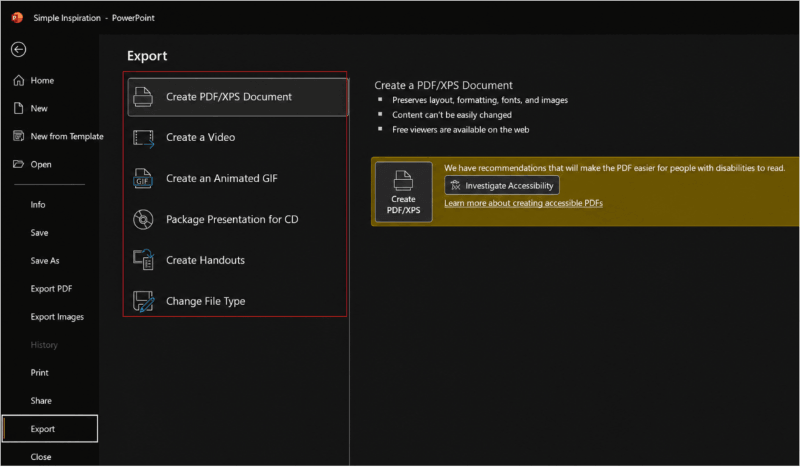The width and height of the screenshot is (800, 467).
Task: Click the large Create PDF/XPS button
Action: click(x=404, y=192)
